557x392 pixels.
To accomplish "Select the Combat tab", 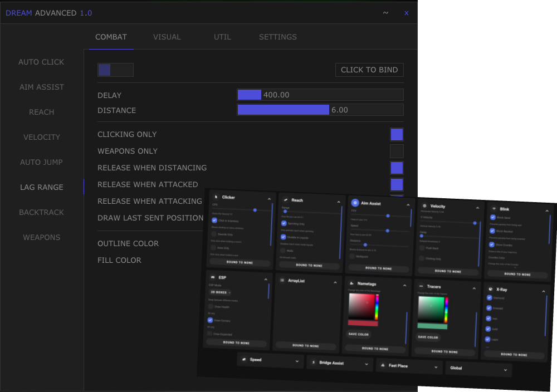I will click(x=111, y=37).
